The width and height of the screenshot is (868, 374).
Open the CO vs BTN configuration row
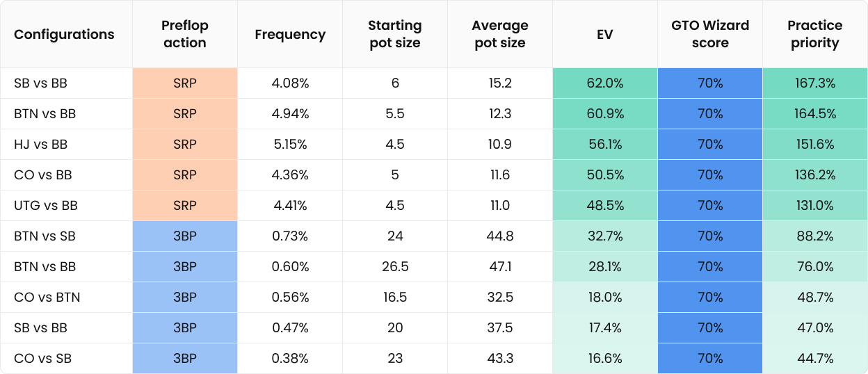pyautogui.click(x=47, y=298)
